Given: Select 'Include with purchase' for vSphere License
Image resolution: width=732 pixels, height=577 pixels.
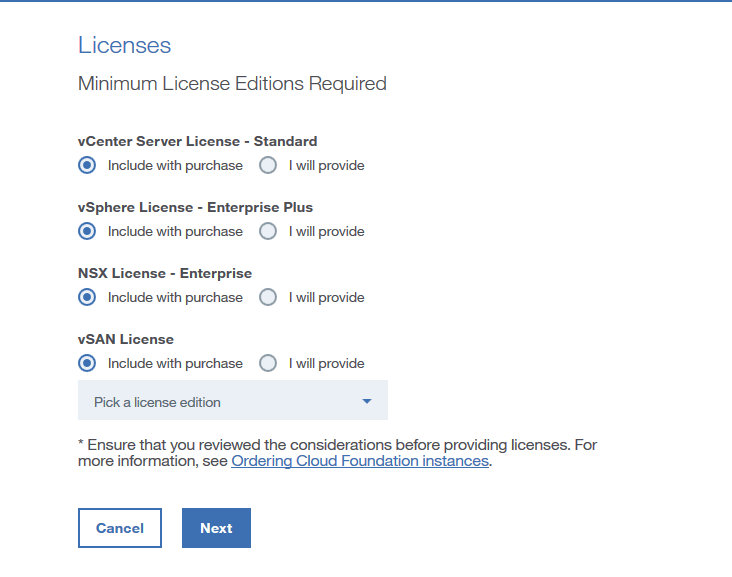Looking at the screenshot, I should [87, 231].
